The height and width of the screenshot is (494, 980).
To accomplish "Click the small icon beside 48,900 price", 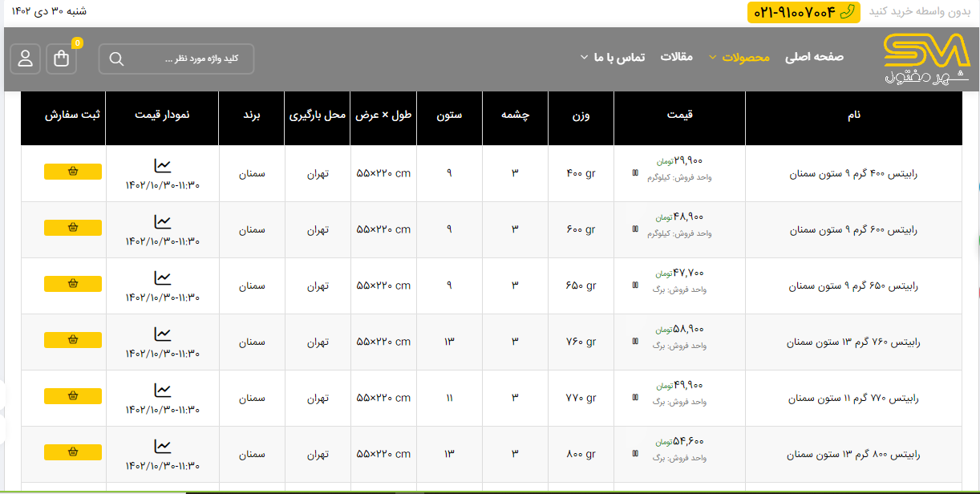I will click(x=635, y=229).
